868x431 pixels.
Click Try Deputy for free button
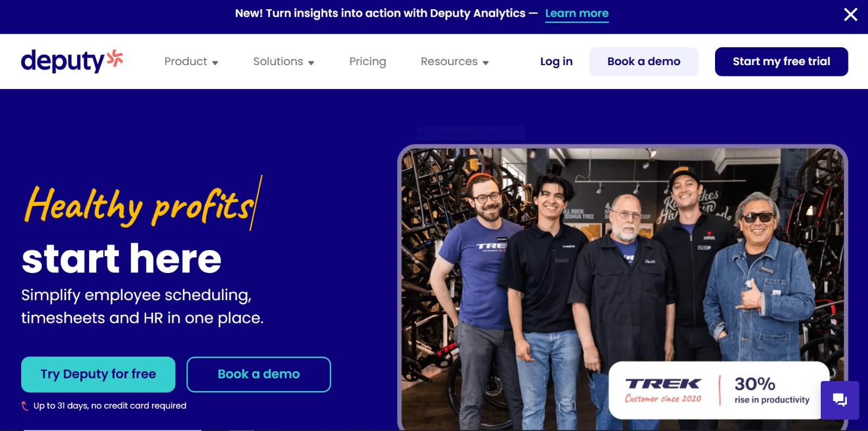tap(98, 374)
